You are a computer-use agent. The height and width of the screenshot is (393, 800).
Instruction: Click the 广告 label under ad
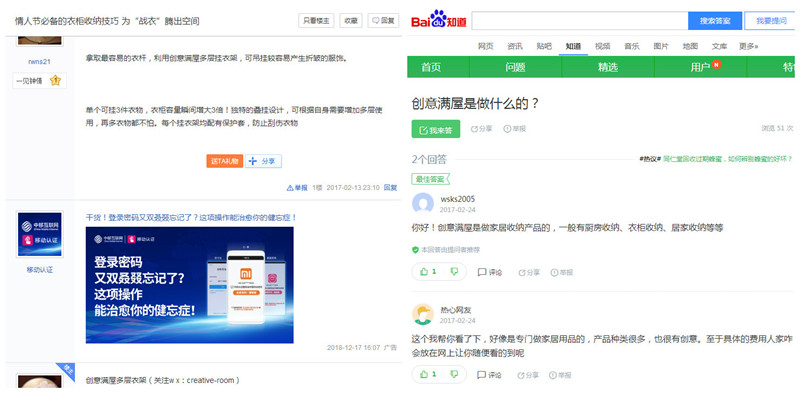(390, 348)
